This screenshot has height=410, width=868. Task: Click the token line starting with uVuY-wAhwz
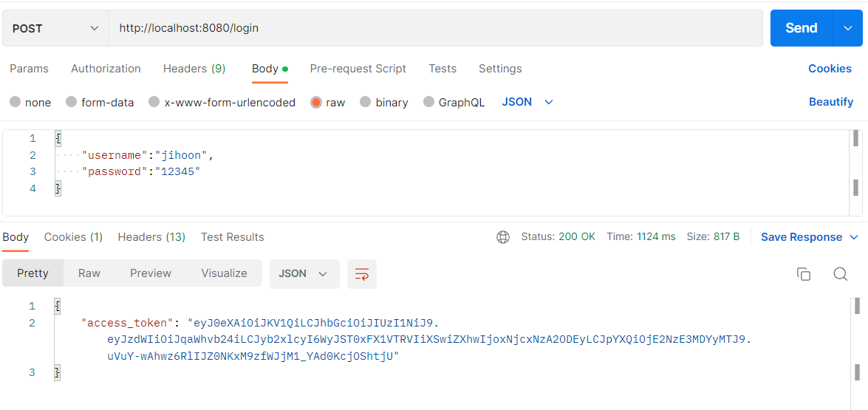coord(253,357)
